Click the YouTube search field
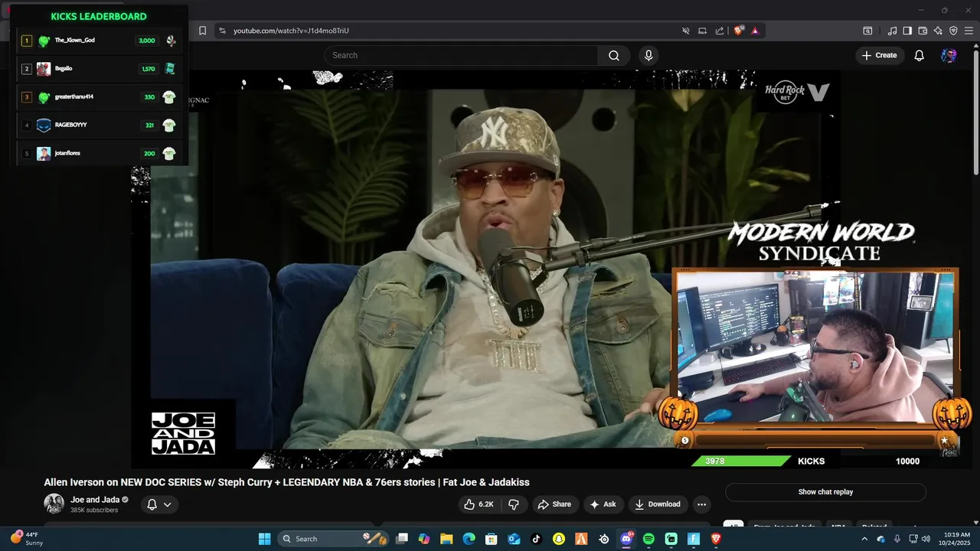Viewport: 980px width, 551px height. tap(461, 55)
